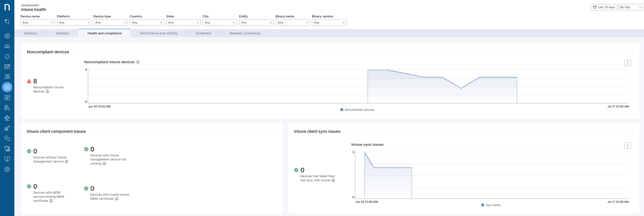Expand the Platform filter dropdown

click(74, 23)
